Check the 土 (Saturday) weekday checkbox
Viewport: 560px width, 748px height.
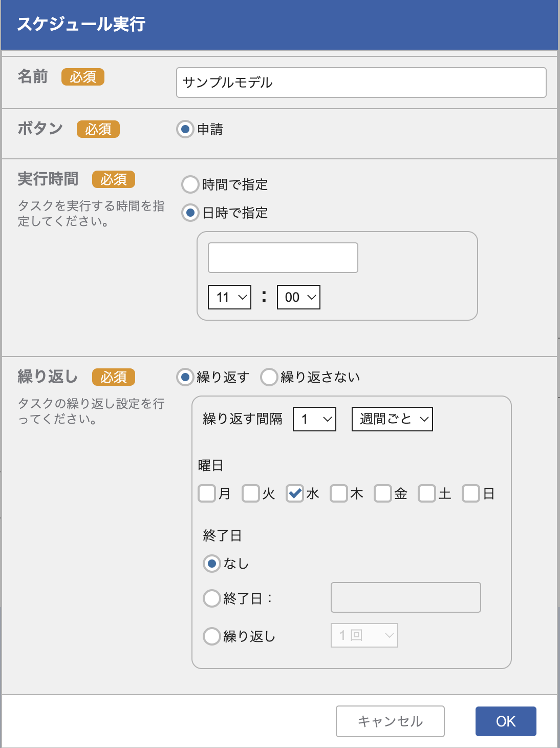coord(426,493)
